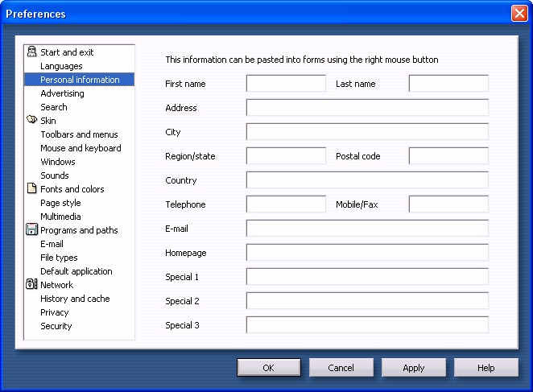Open Start and exit settings
Screen dimensions: 533x392
[67, 52]
